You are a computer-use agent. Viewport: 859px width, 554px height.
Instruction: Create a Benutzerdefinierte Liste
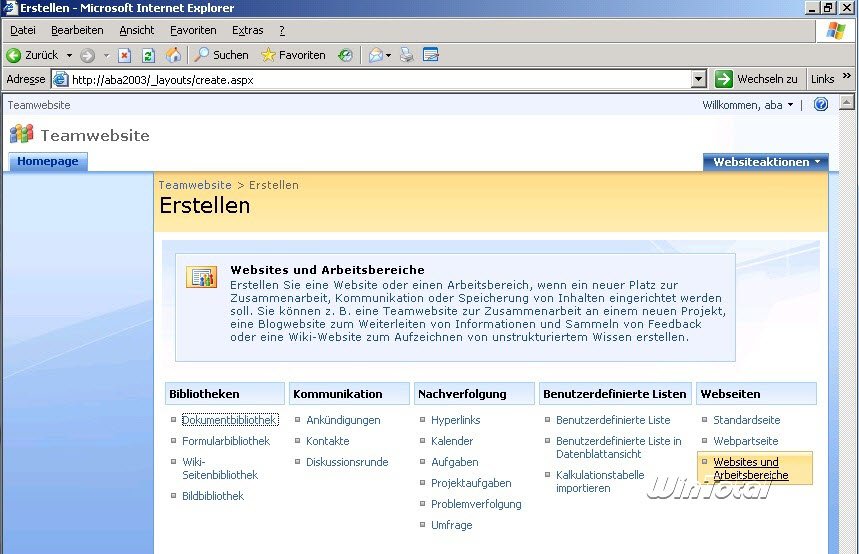[613, 420]
